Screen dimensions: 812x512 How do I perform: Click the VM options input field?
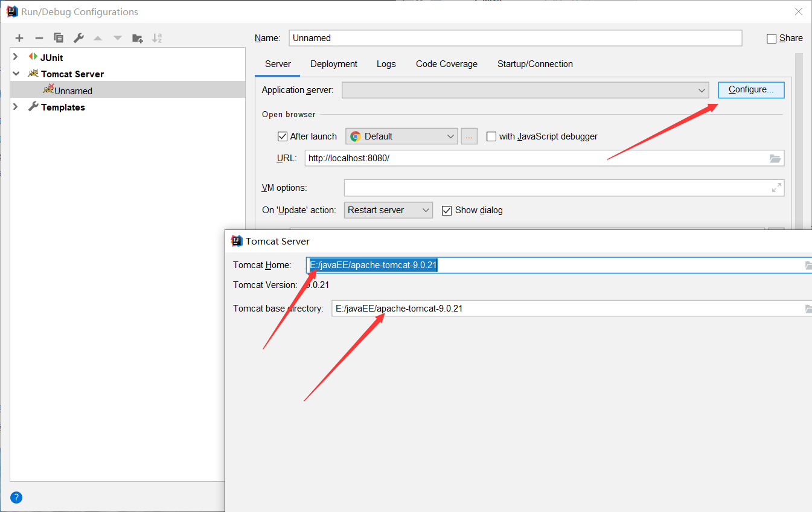[564, 188]
